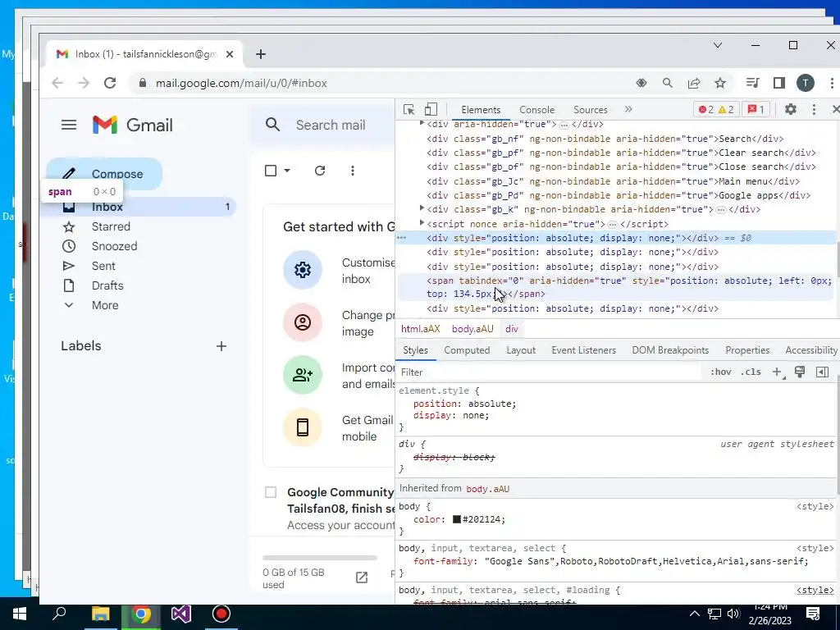Tick the select-all mail checkbox

tap(271, 171)
